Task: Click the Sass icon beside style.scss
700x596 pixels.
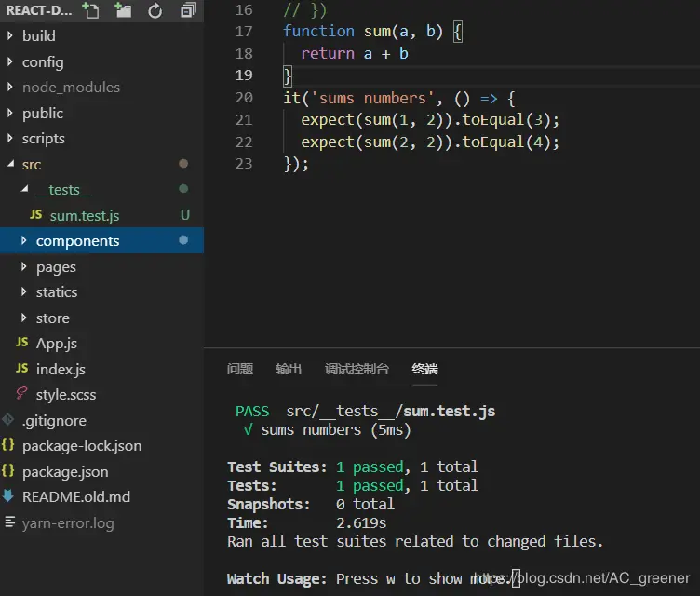Action: click(x=21, y=393)
